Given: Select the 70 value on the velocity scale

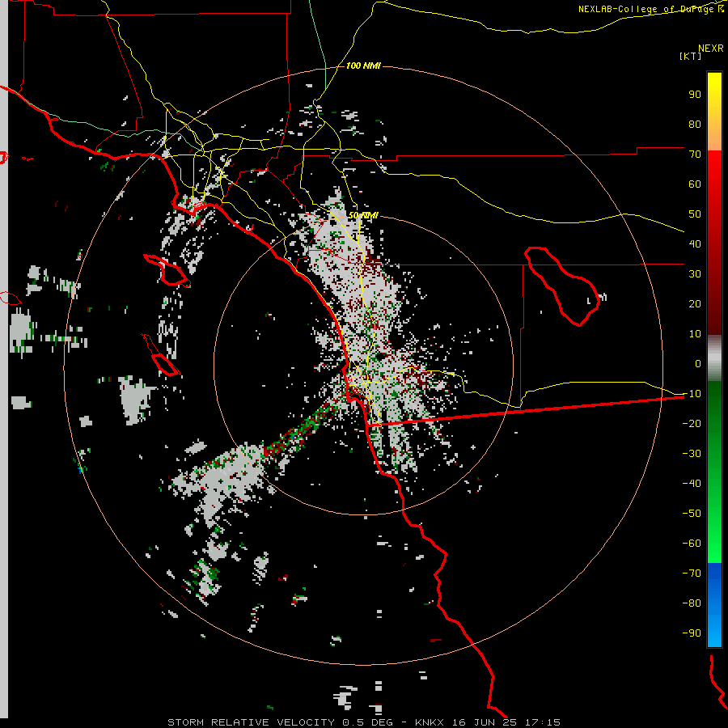Looking at the screenshot, I should pyautogui.click(x=695, y=154).
